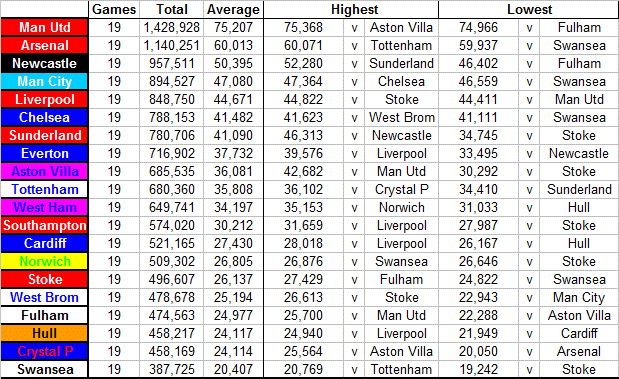Screen dimensions: 619x379
Task: Select the Man City light-blue team cell
Action: coord(44,81)
